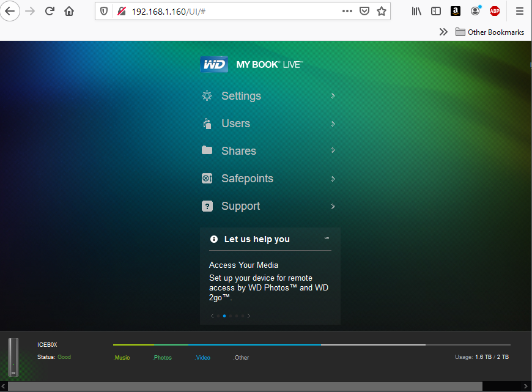Open the Library icon in toolbar
The image size is (532, 392).
pos(416,11)
